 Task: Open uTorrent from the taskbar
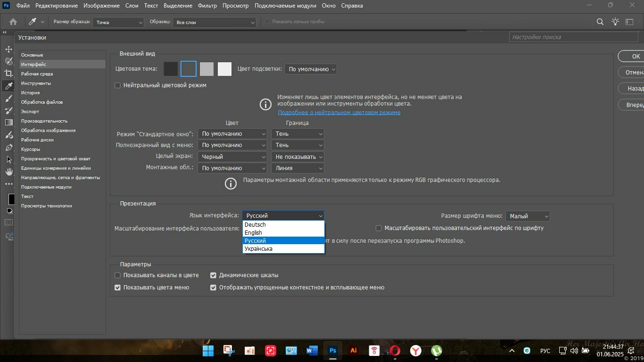click(437, 351)
